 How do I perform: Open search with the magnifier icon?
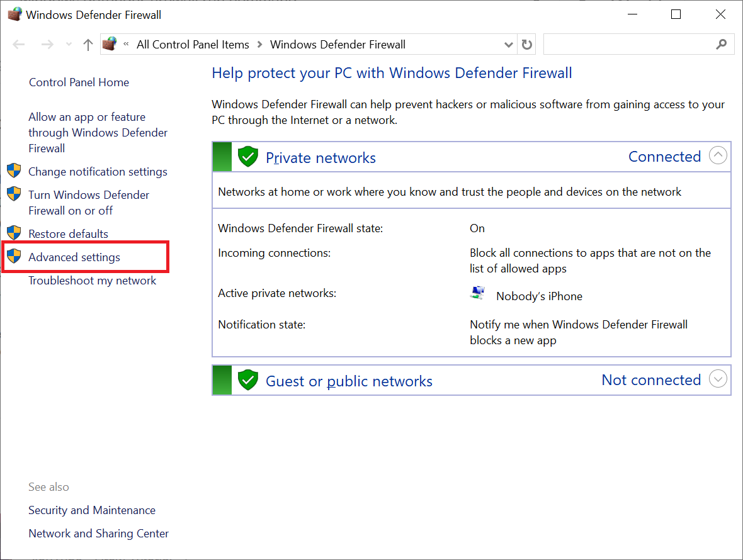(722, 44)
